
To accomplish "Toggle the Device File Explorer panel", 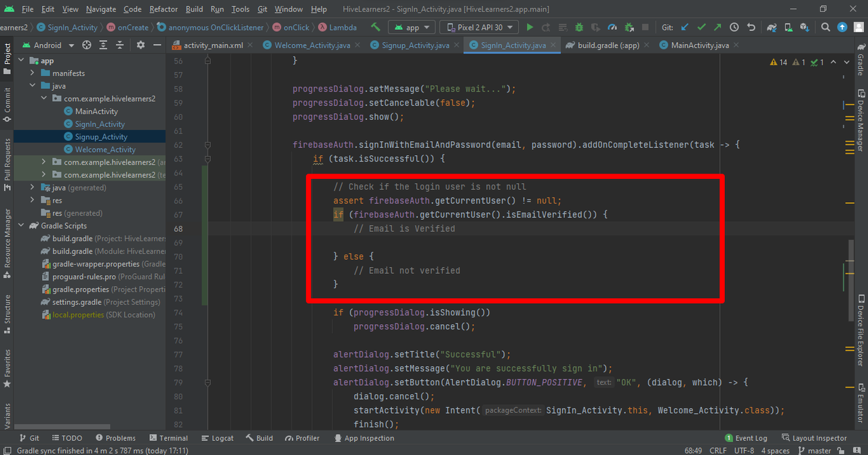I will click(861, 331).
